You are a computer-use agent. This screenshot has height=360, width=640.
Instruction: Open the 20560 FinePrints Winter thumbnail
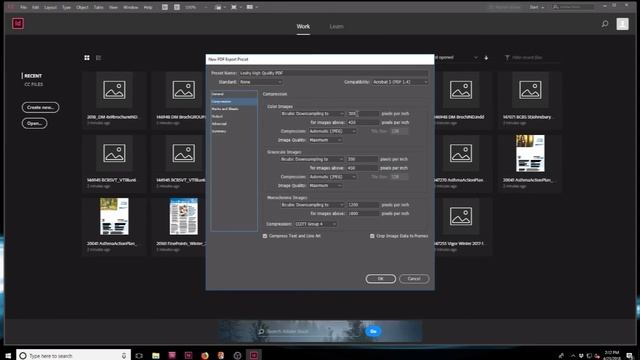pos(184,217)
